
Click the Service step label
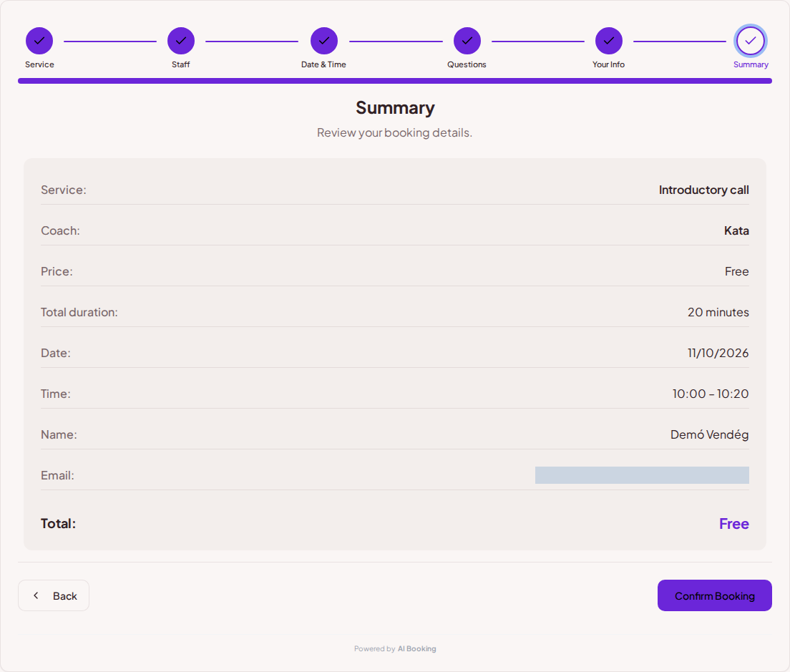(x=39, y=64)
